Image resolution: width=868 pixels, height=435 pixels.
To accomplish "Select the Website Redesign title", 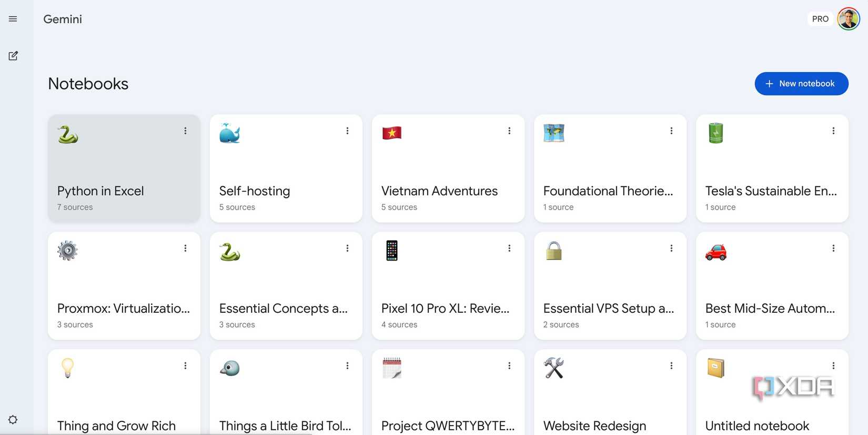I will (x=594, y=426).
